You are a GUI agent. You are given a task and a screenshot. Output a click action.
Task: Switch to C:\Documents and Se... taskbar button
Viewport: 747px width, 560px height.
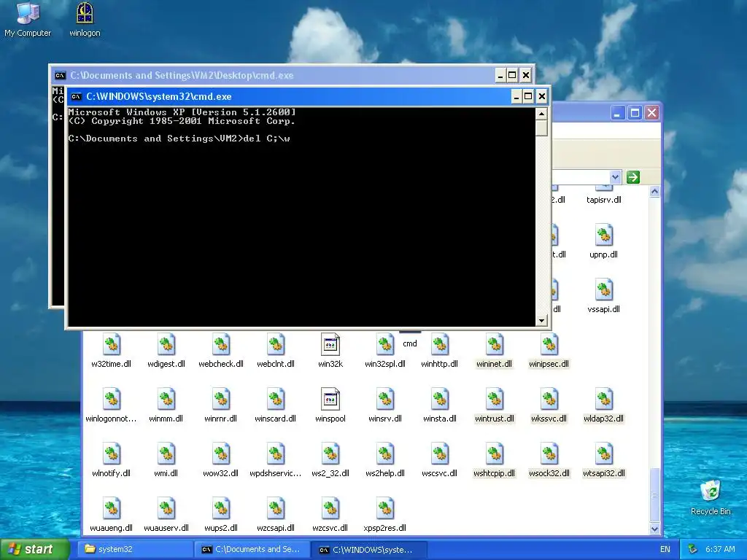point(252,549)
